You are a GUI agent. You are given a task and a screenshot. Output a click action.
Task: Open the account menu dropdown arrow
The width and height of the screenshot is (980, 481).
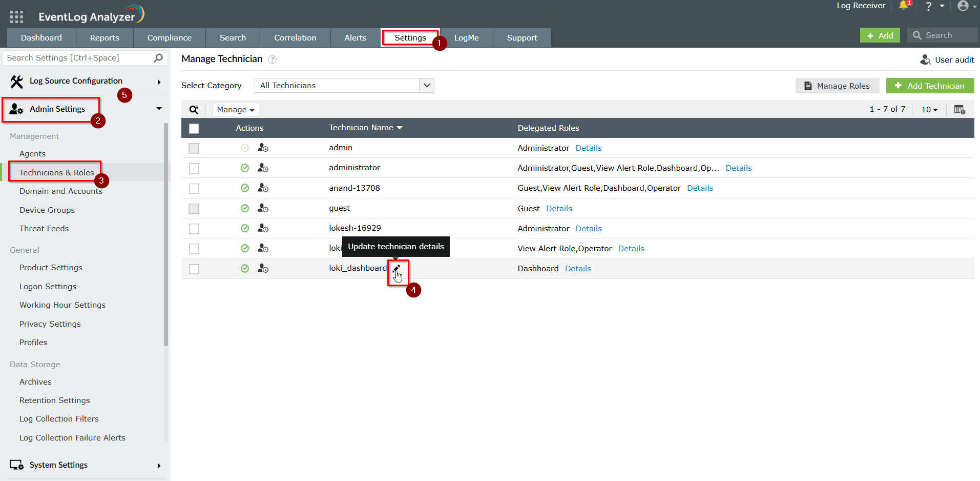point(974,7)
